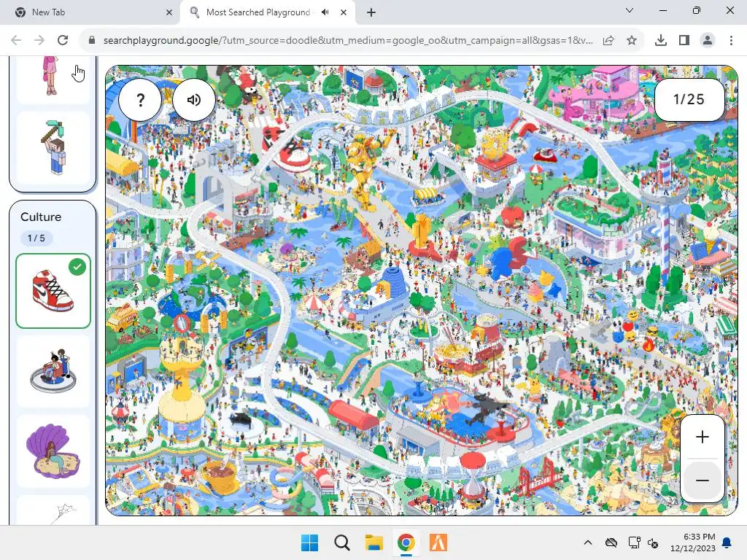This screenshot has width=747, height=560.
Task: Open the network display tray icon
Action: click(x=634, y=542)
